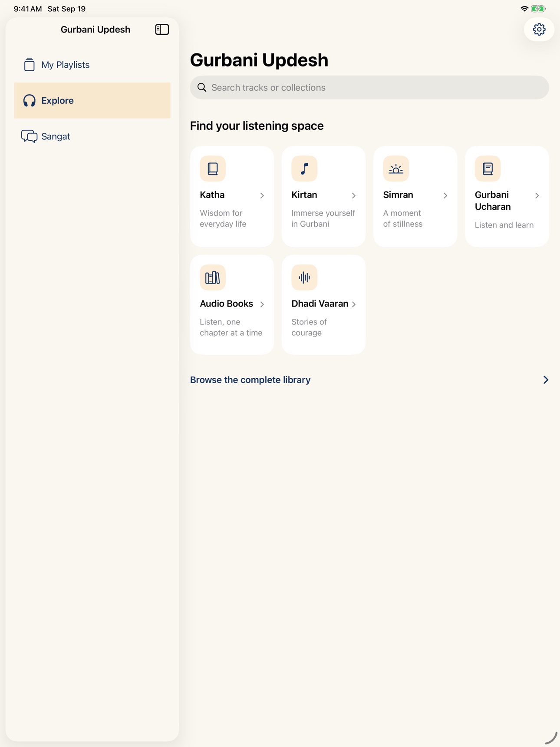Click 'Listen, one chapter at a time' text
The height and width of the screenshot is (747, 560).
tap(231, 327)
